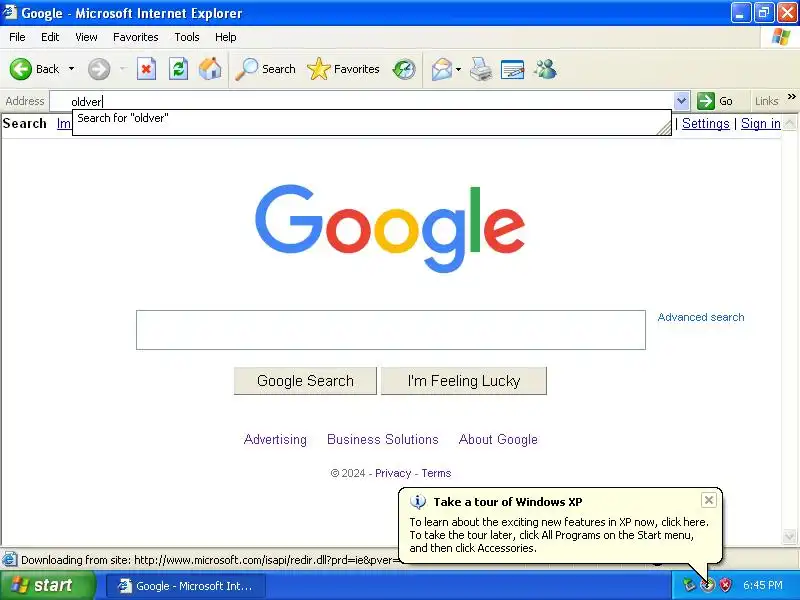Screen dimensions: 800x600
Task: Click the status bar page icon
Action: click(10, 560)
